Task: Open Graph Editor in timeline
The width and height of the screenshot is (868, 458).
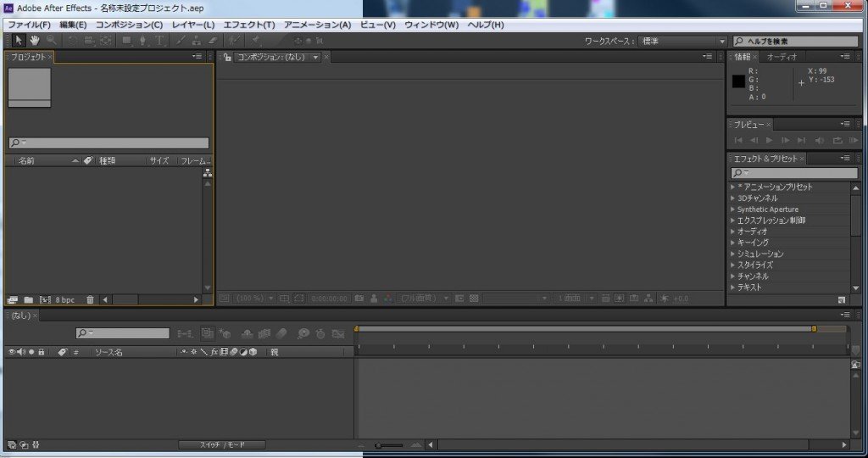Action: coord(337,333)
